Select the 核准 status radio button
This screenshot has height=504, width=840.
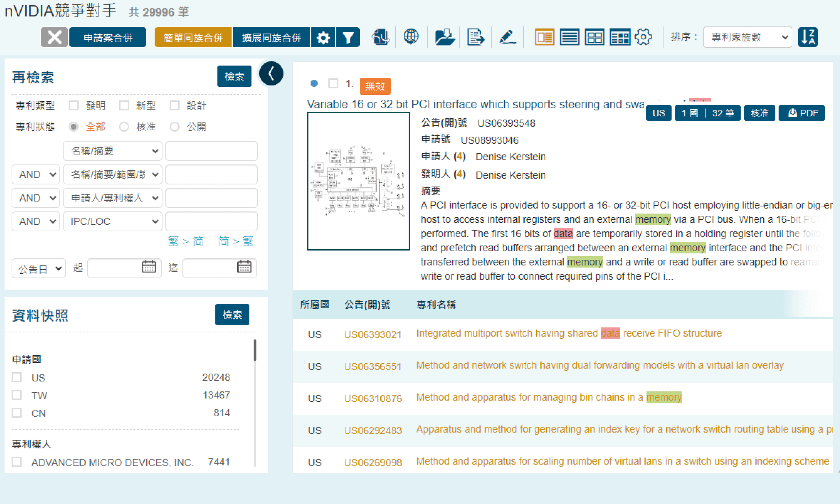coord(124,127)
